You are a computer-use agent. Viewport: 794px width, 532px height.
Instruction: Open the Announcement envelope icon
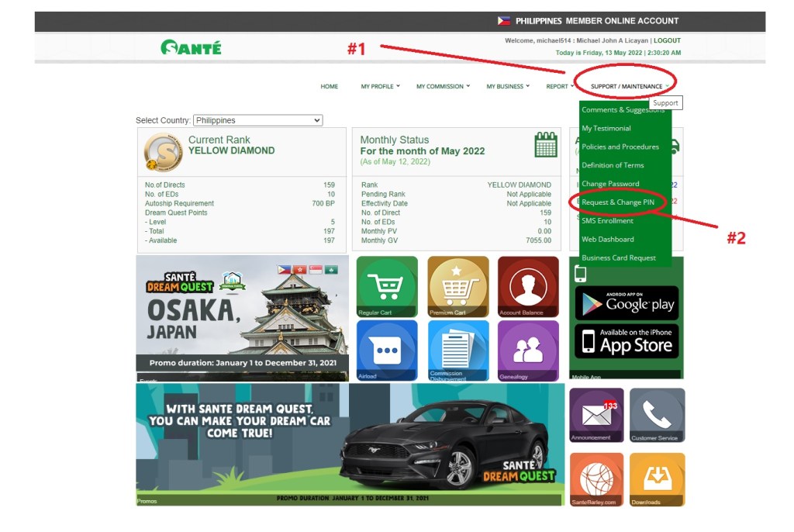[x=596, y=415]
